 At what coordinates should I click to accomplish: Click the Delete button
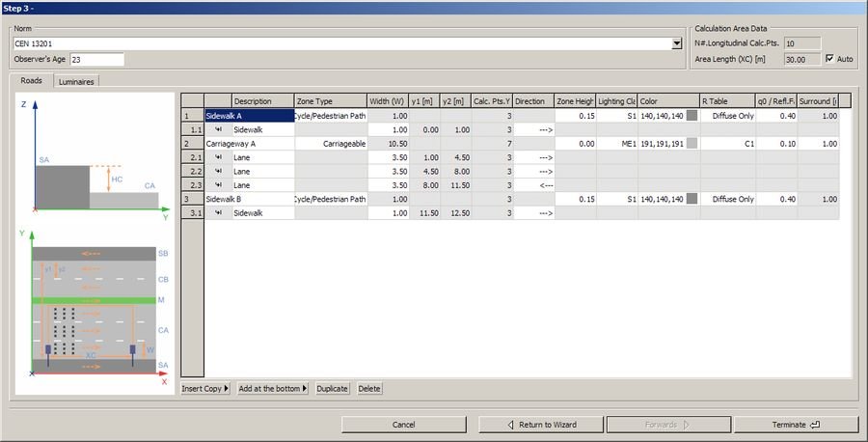coord(369,388)
